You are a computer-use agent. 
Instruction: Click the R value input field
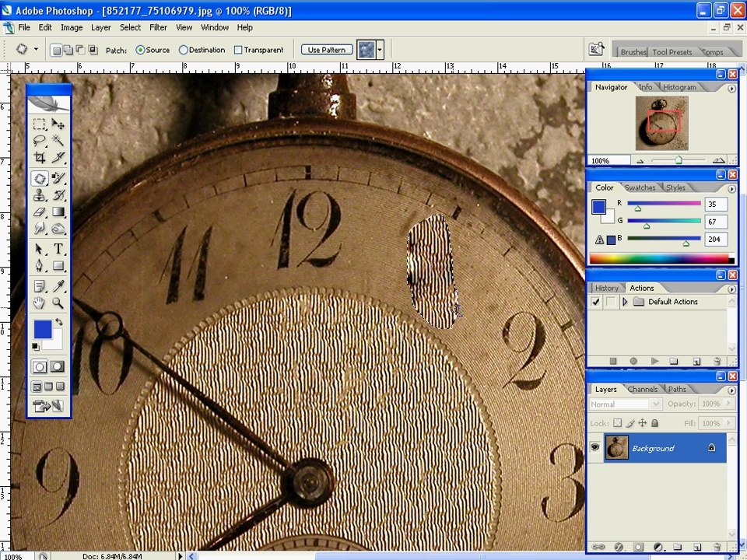(x=716, y=204)
